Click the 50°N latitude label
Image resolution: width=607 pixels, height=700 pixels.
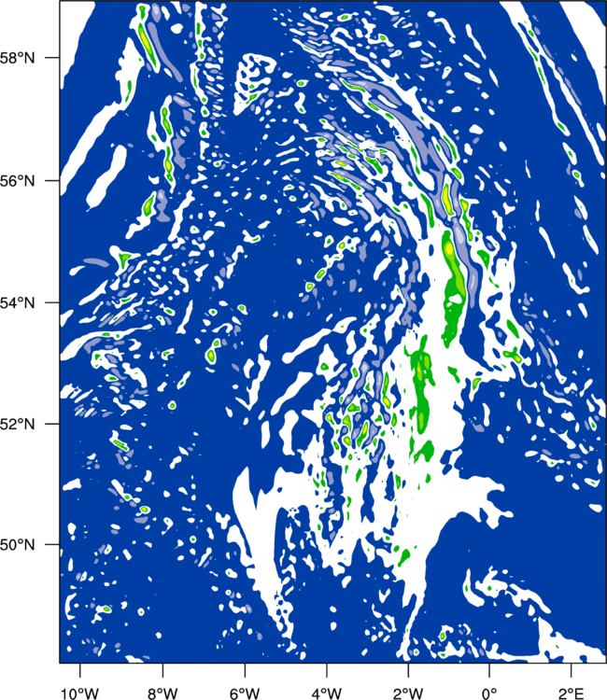(18, 545)
